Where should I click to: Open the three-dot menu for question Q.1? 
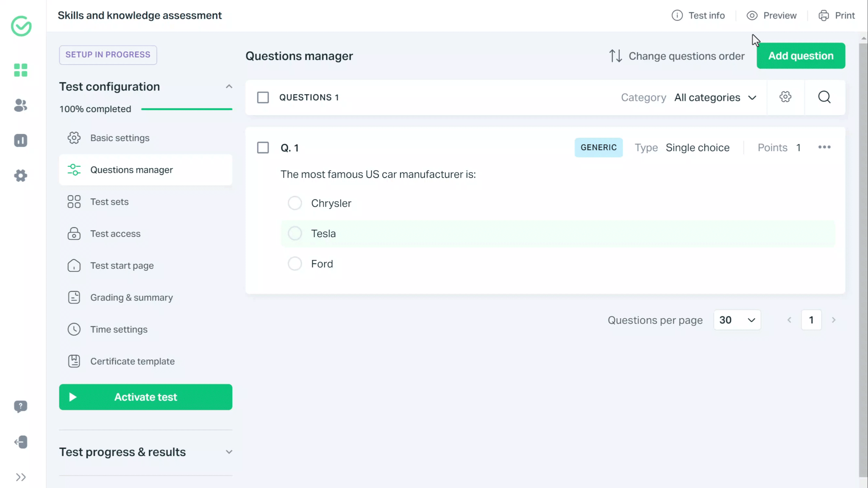click(x=825, y=147)
